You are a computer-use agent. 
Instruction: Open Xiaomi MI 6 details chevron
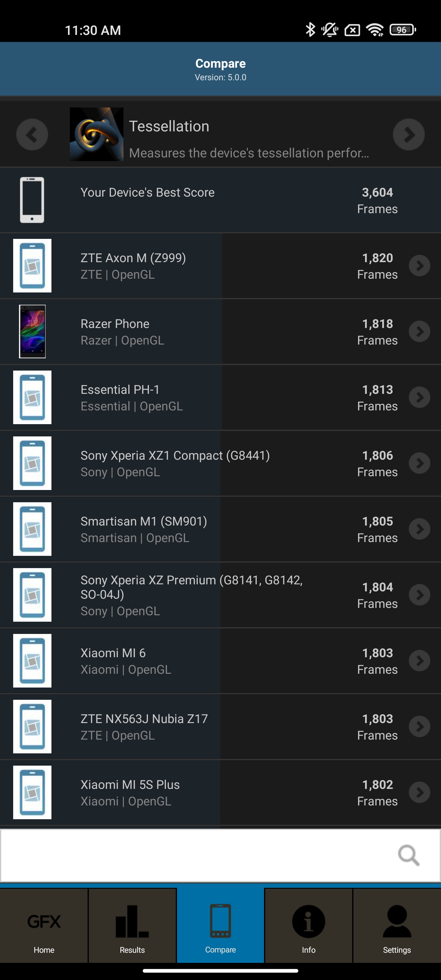tap(419, 661)
